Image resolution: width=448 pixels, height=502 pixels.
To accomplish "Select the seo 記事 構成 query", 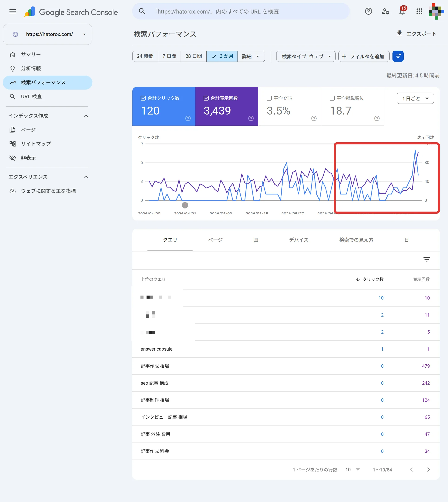I will click(x=286, y=383).
